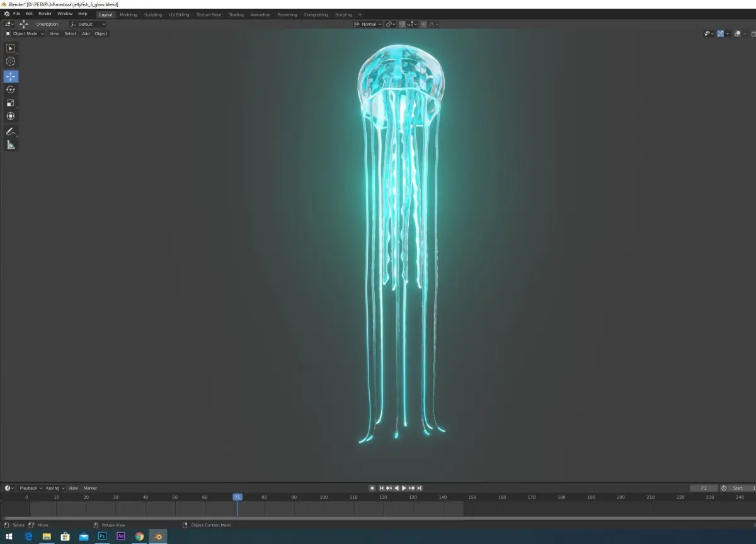Switch to the Shading workspace tab
The width and height of the screenshot is (756, 544).
click(x=236, y=14)
